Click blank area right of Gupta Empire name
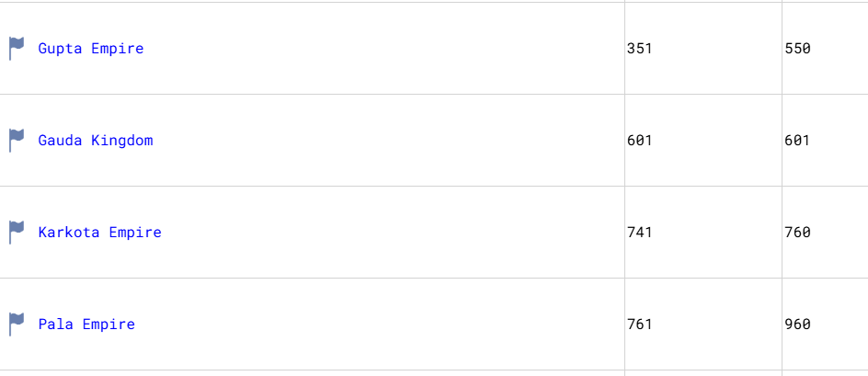 pyautogui.click(x=386, y=49)
